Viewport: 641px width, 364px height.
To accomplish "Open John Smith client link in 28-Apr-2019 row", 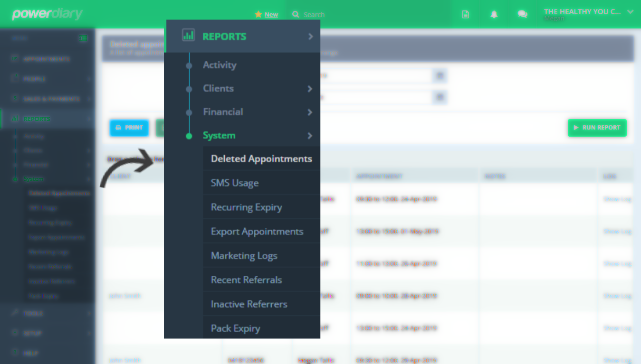I will 125,296.
